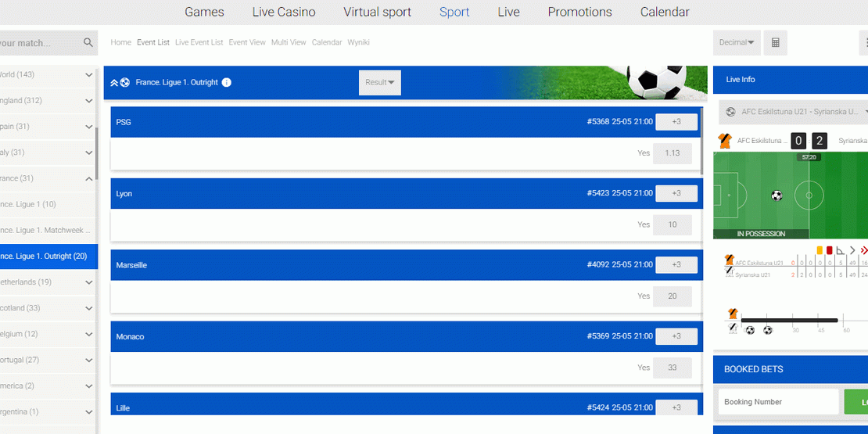Switch to Live Event List tab
The height and width of the screenshot is (434, 868).
tap(199, 42)
